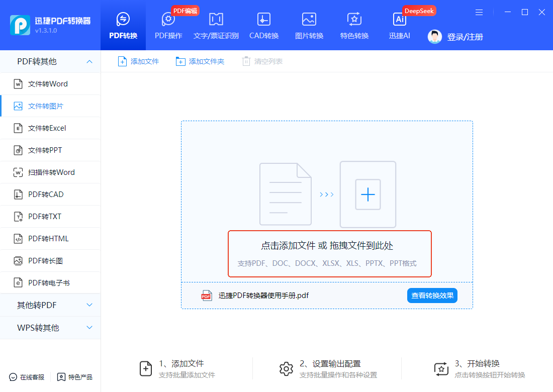The width and height of the screenshot is (553, 392).
Task: Click the user avatar icon
Action: (x=434, y=37)
